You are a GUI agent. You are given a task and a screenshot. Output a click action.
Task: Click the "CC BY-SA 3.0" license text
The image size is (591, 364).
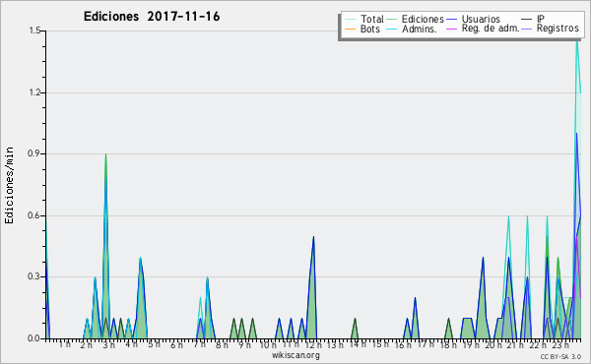pyautogui.click(x=560, y=357)
